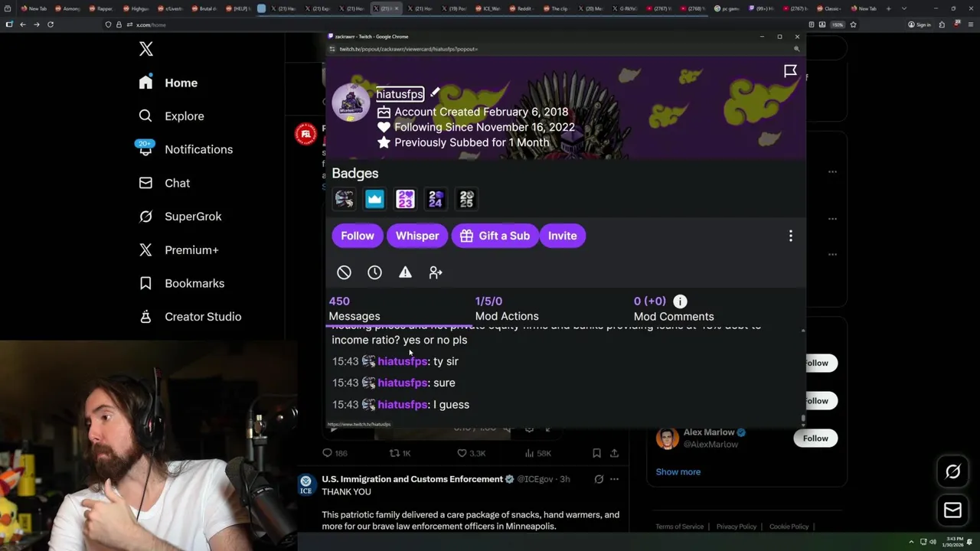Image resolution: width=980 pixels, height=551 pixels.
Task: Click the X logo in sidebar
Action: click(146, 50)
